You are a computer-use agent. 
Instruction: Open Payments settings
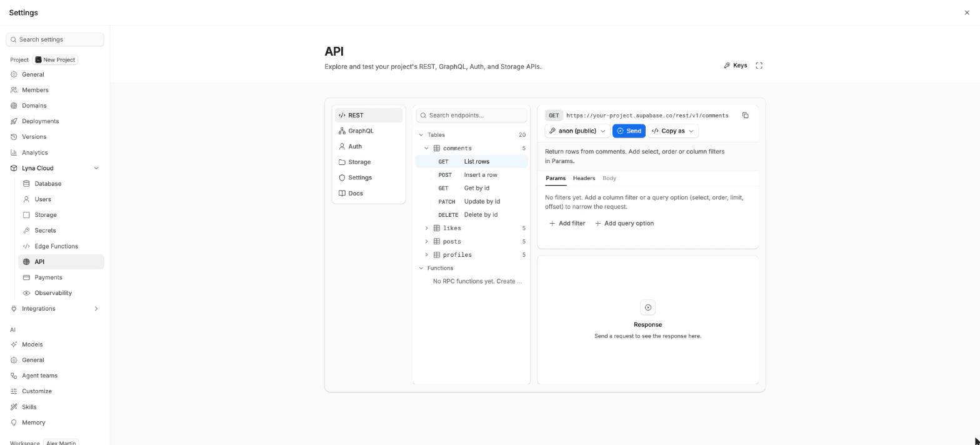point(61,277)
